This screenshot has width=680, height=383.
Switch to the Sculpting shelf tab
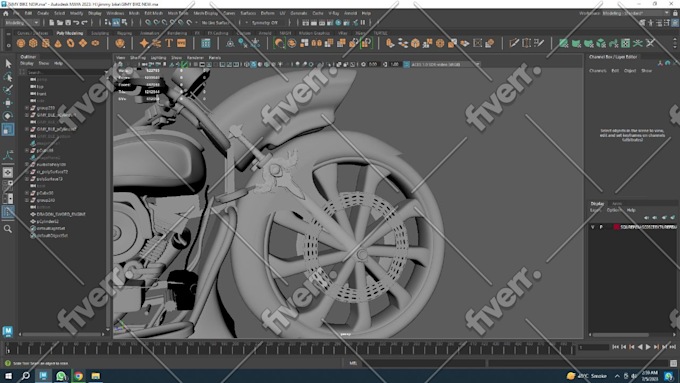[x=100, y=33]
